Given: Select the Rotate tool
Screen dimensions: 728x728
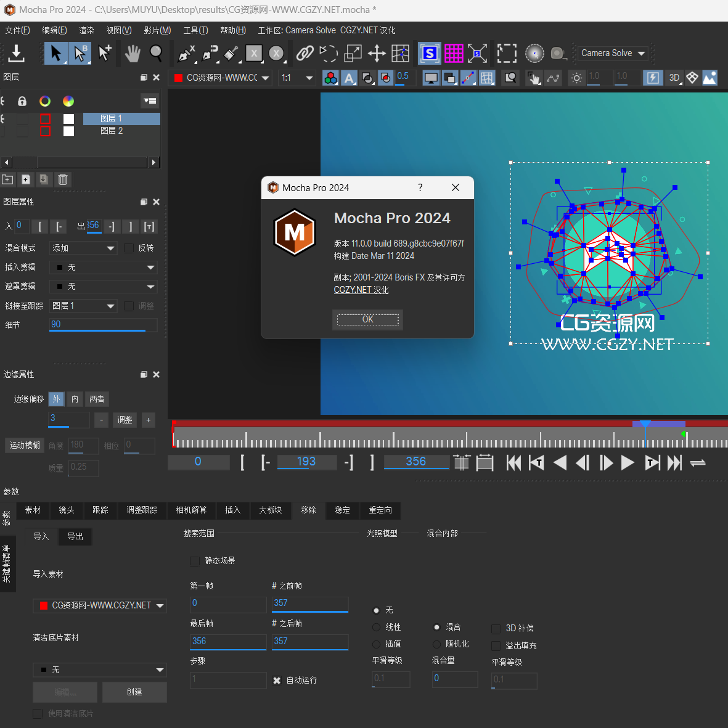Looking at the screenshot, I should [x=329, y=54].
